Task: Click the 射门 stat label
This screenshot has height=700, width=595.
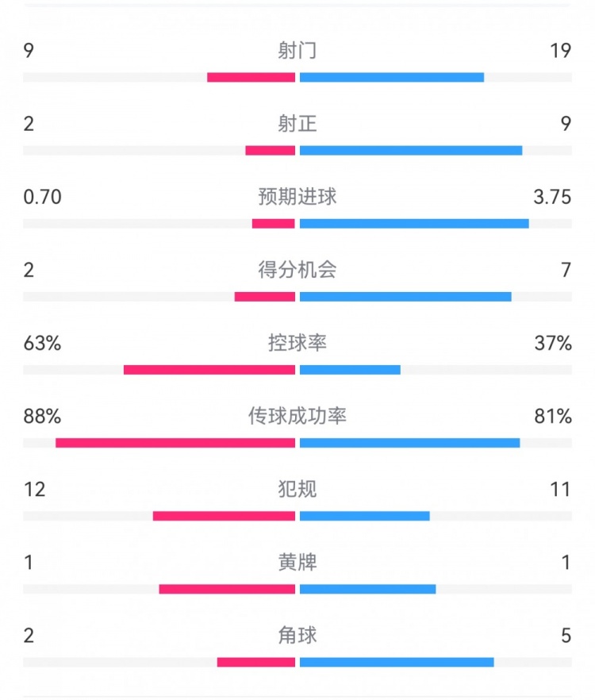Action: coord(297,51)
